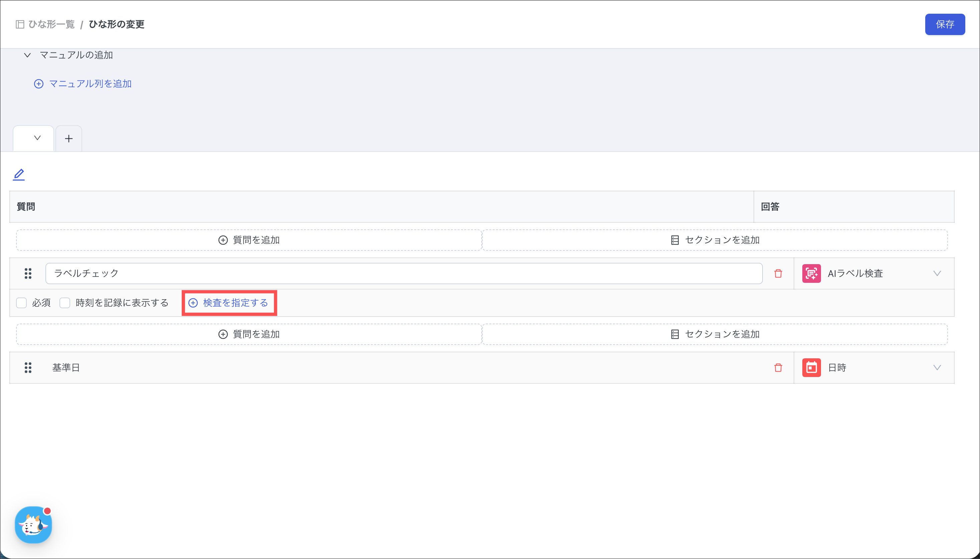Open the 日時 answer type dropdown
The width and height of the screenshot is (980, 559).
coord(937,367)
